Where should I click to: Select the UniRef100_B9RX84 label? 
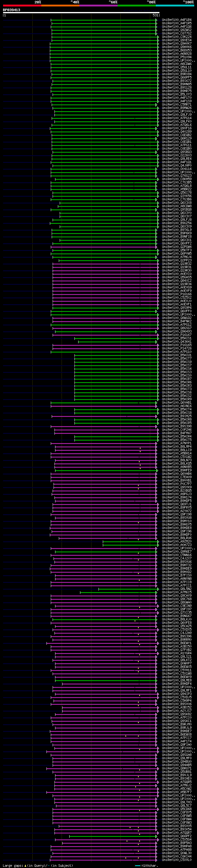tap(177, 74)
